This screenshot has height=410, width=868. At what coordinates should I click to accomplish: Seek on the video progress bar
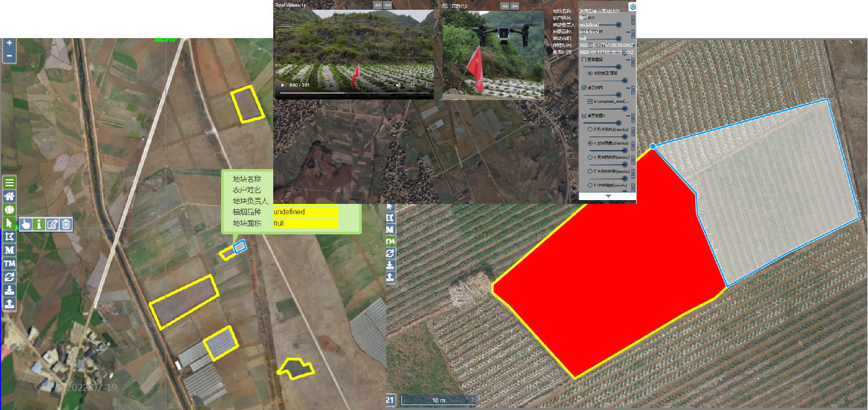click(354, 93)
